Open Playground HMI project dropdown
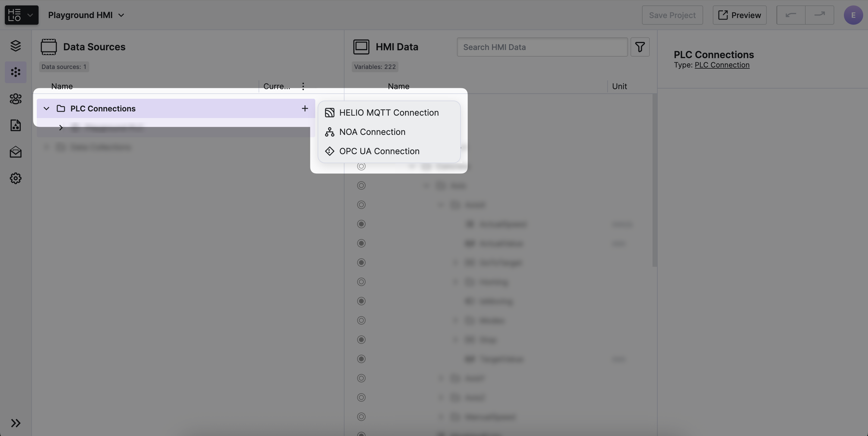The image size is (868, 436). click(86, 15)
